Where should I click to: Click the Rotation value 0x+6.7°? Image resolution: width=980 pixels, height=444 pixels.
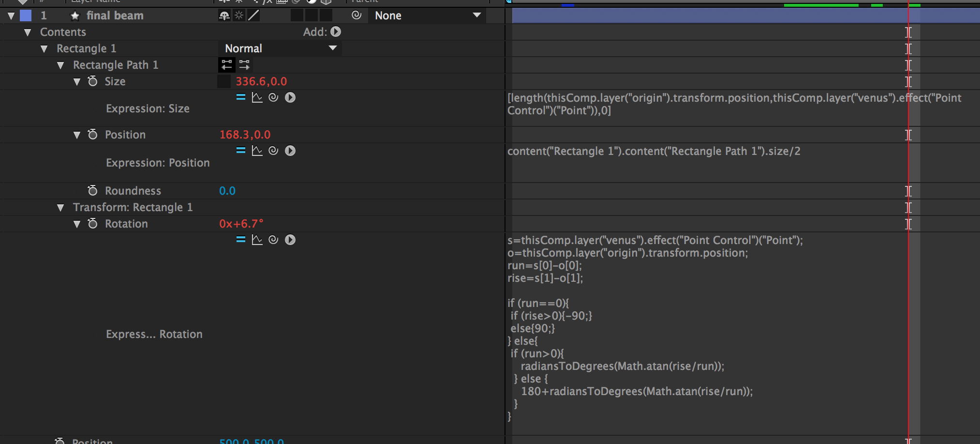[241, 224]
